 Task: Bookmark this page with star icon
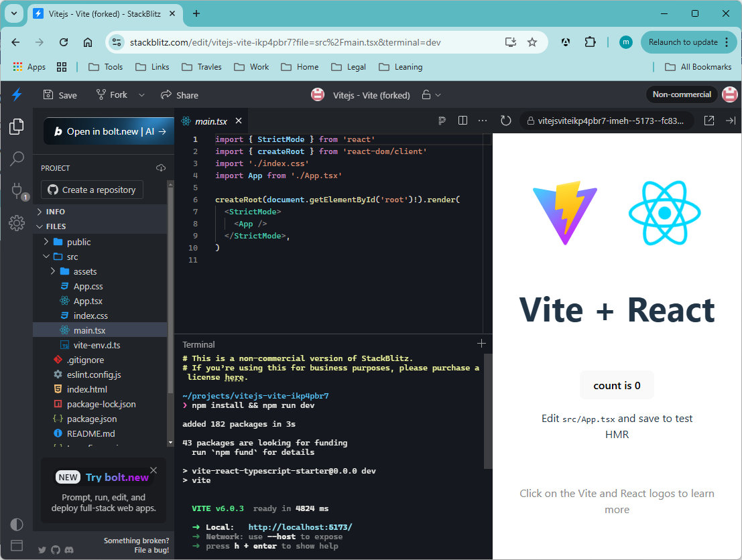pyautogui.click(x=532, y=42)
